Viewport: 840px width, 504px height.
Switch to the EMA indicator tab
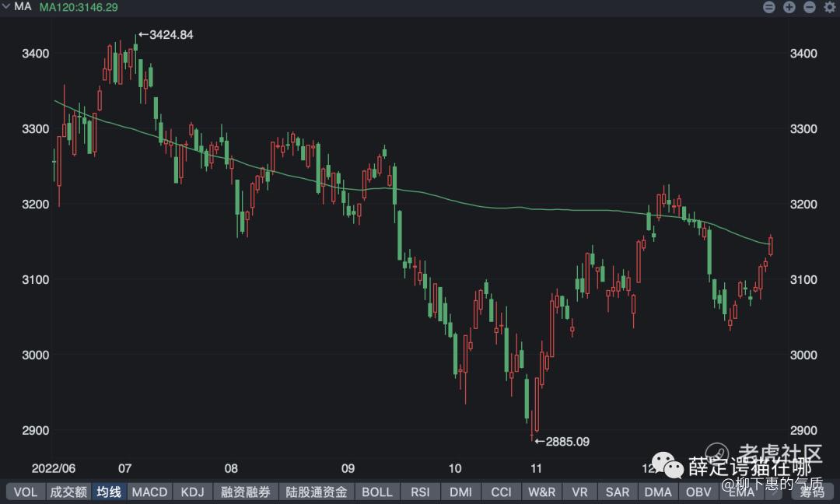(x=741, y=492)
